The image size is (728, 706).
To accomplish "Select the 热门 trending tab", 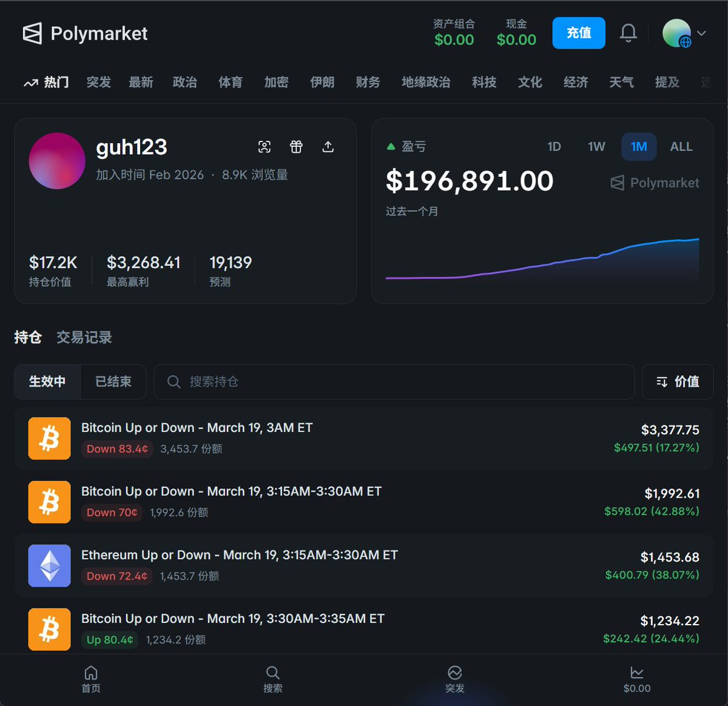I will pyautogui.click(x=47, y=82).
